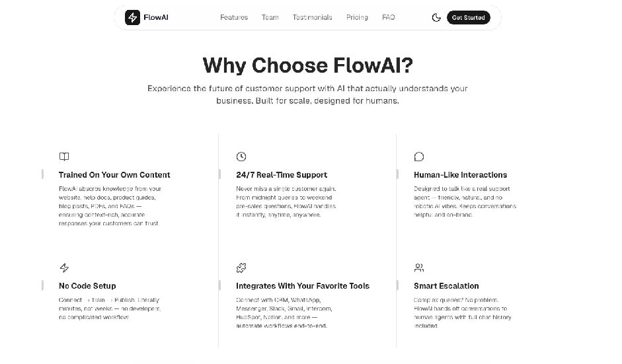Toggle dark mode with the moon icon
The height and width of the screenshot is (364, 622).
pos(436,18)
